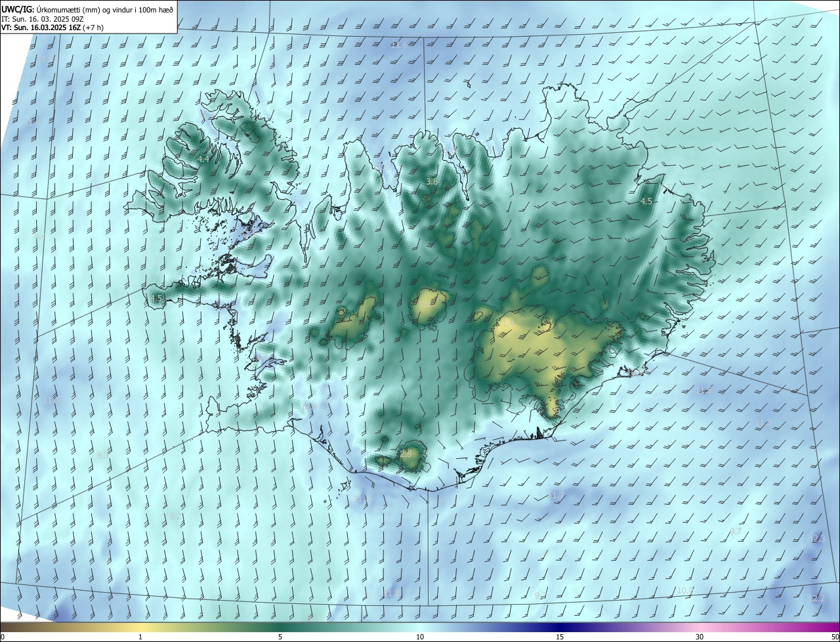840x642 pixels.
Task: Click the 30 tick label on the color scale
Action: [x=700, y=637]
